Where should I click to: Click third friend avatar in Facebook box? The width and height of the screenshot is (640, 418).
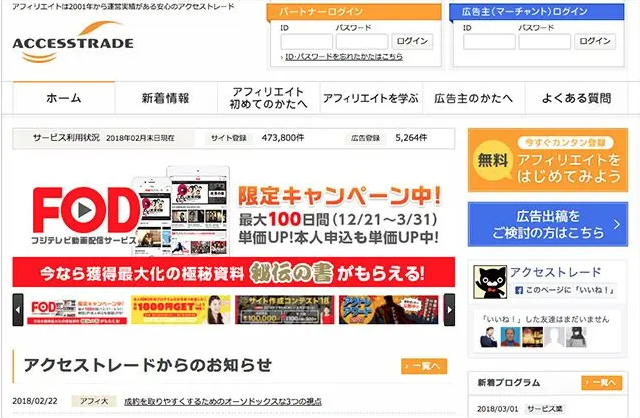[533, 337]
